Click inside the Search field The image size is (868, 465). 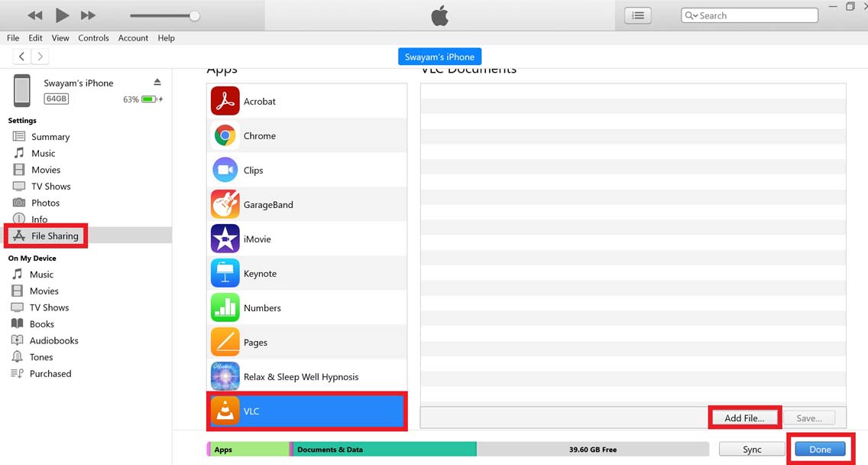coord(749,15)
